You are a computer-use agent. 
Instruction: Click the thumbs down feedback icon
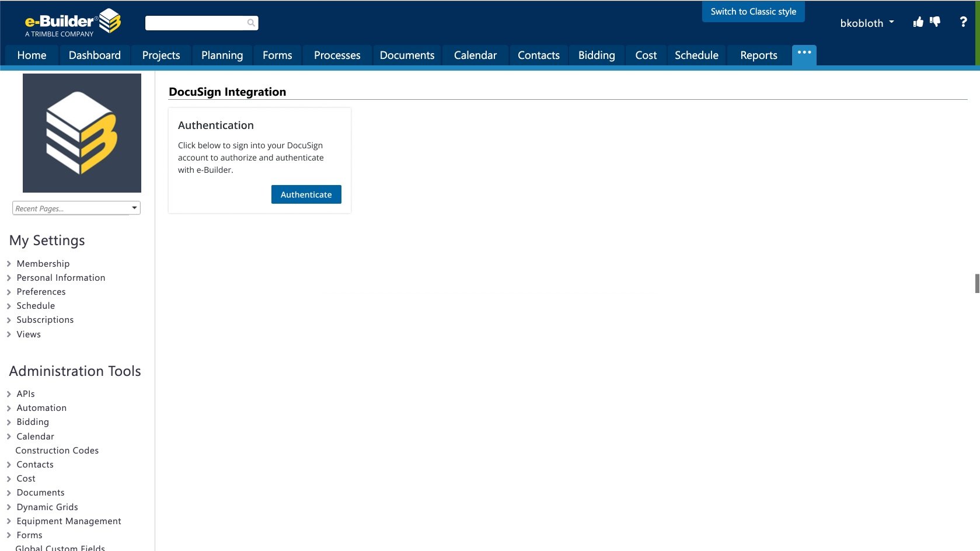click(x=935, y=22)
